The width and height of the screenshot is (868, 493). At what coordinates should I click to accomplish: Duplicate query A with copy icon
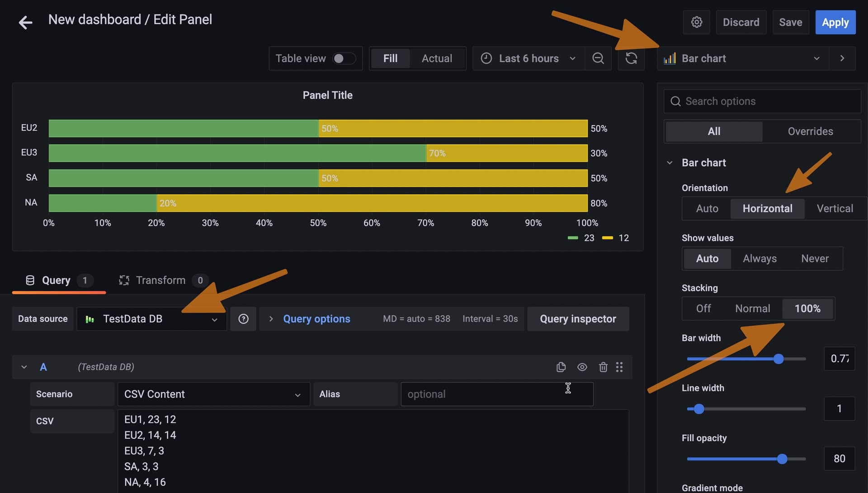[x=561, y=367]
